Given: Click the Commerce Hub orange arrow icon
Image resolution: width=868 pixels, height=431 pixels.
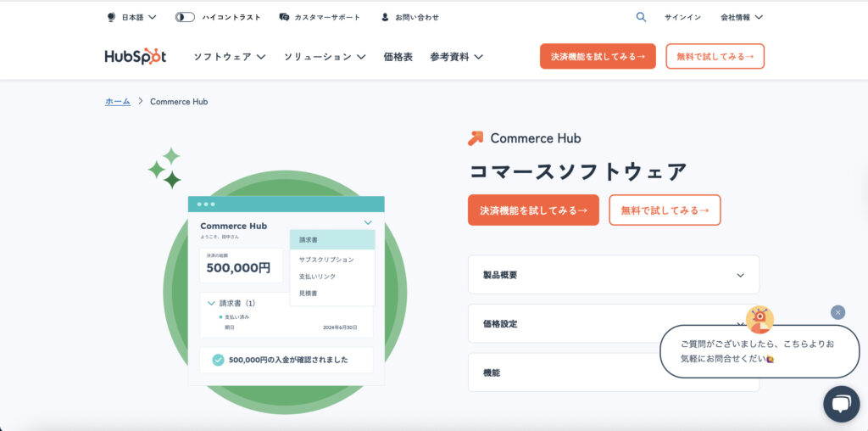Looking at the screenshot, I should point(476,138).
